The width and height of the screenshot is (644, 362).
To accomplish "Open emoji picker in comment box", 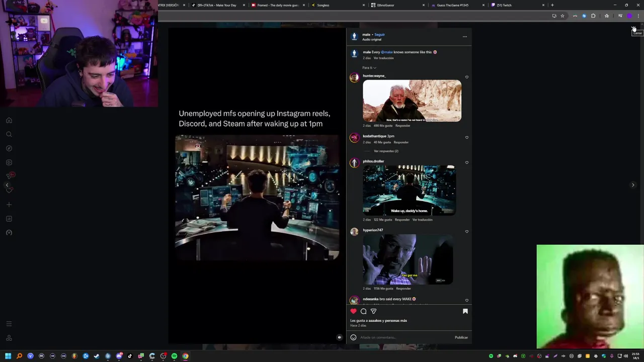I will coord(353,337).
